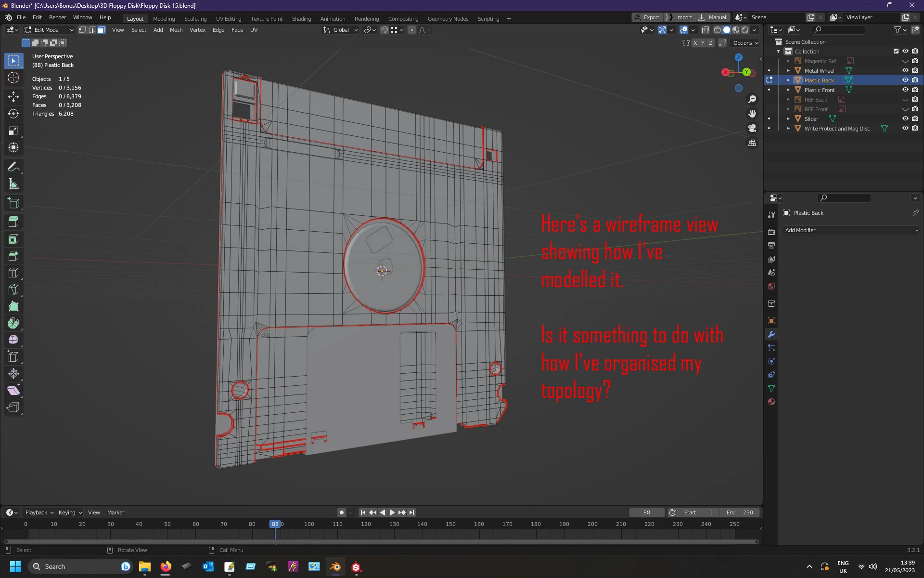
Task: Open the Render menu
Action: [x=57, y=17]
